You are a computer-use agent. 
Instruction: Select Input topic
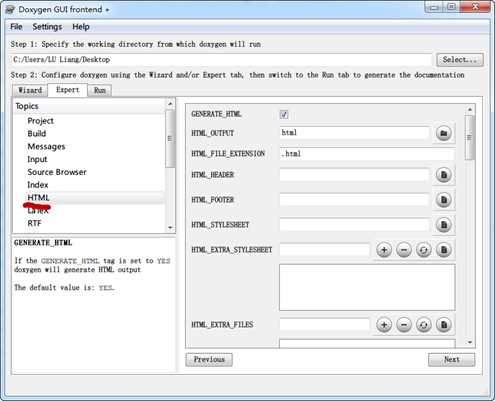[37, 159]
